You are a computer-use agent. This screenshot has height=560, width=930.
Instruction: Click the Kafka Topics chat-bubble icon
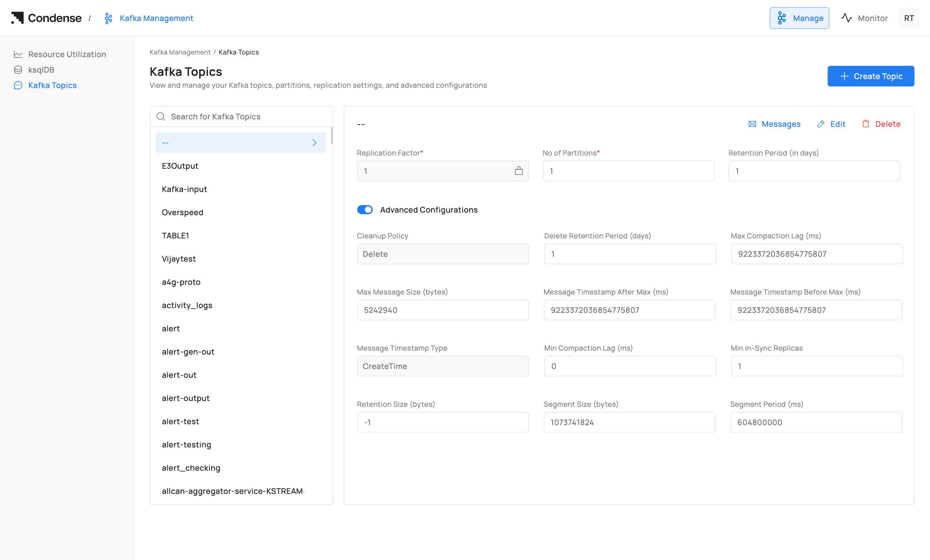coord(18,85)
